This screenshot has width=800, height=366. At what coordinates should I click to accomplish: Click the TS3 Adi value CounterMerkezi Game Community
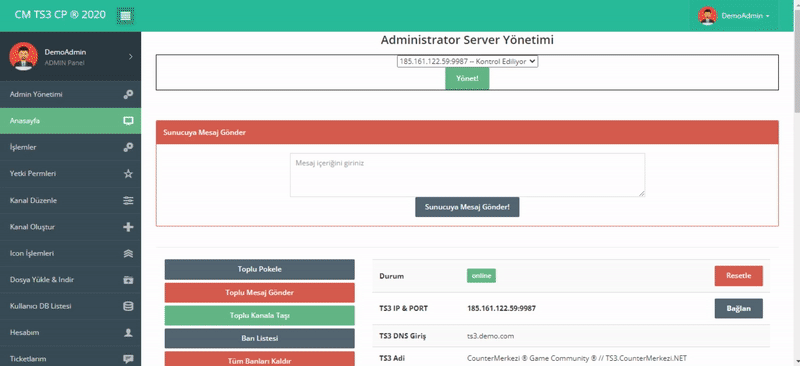point(577,358)
